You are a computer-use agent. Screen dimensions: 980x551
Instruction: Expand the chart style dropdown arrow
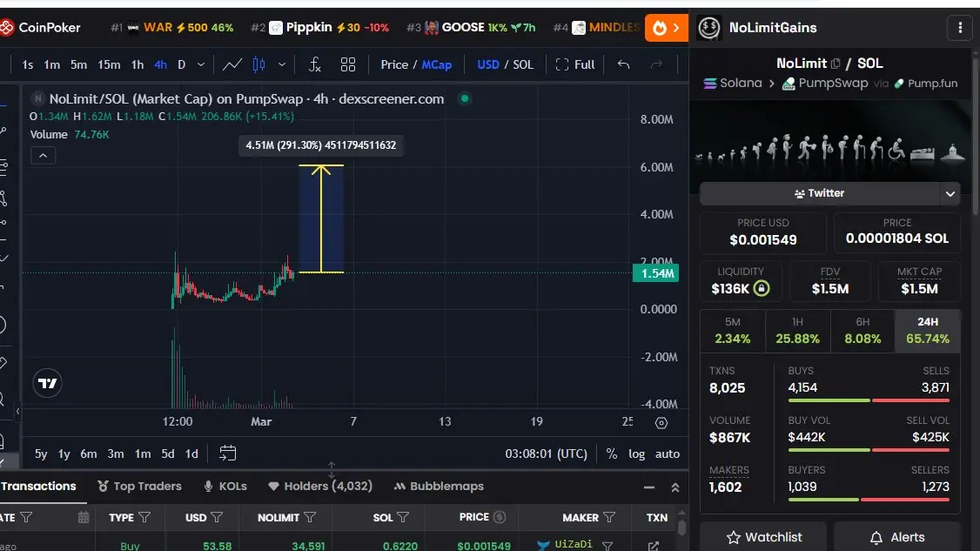[x=282, y=64]
